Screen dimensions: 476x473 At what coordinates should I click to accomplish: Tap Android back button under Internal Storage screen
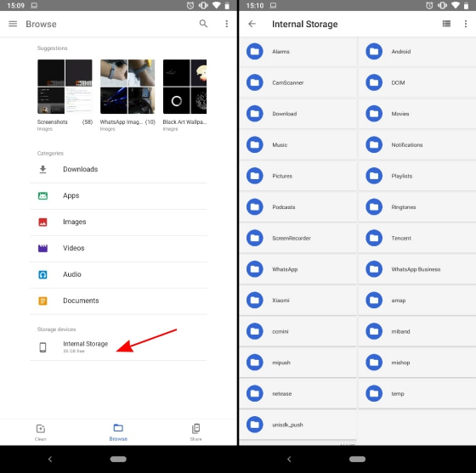[x=289, y=459]
